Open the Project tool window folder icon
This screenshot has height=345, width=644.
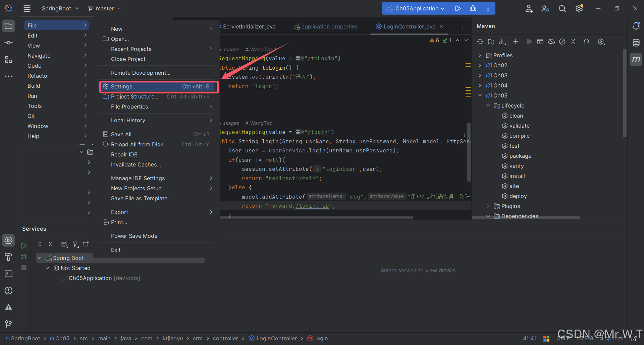9,26
